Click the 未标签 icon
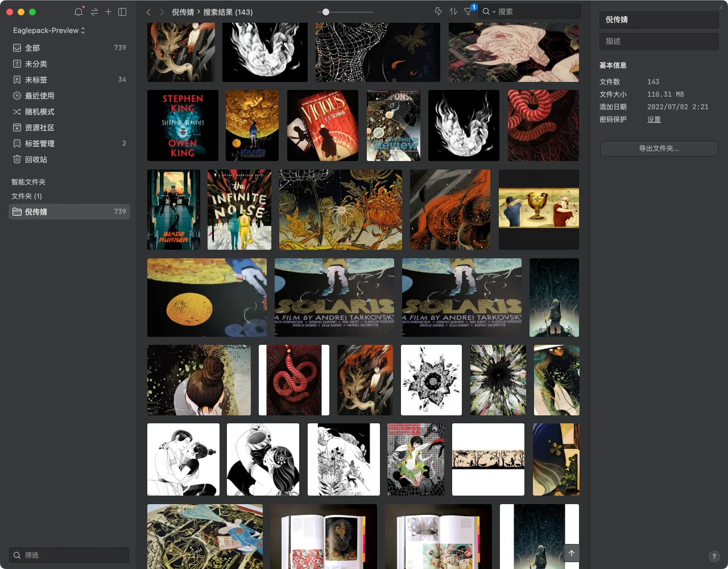The width and height of the screenshot is (728, 569). (x=17, y=80)
